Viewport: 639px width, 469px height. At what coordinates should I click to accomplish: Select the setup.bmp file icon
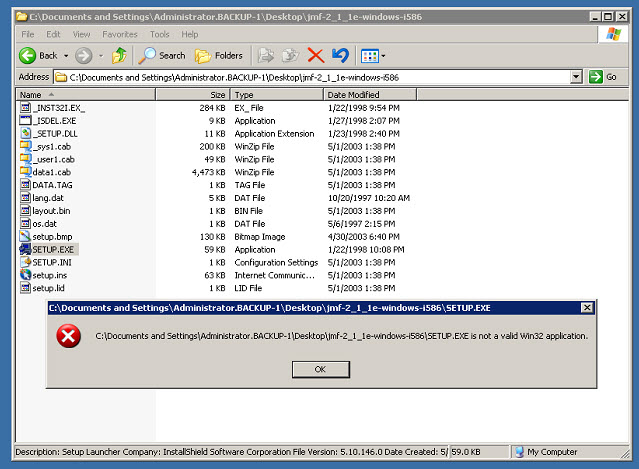25,236
